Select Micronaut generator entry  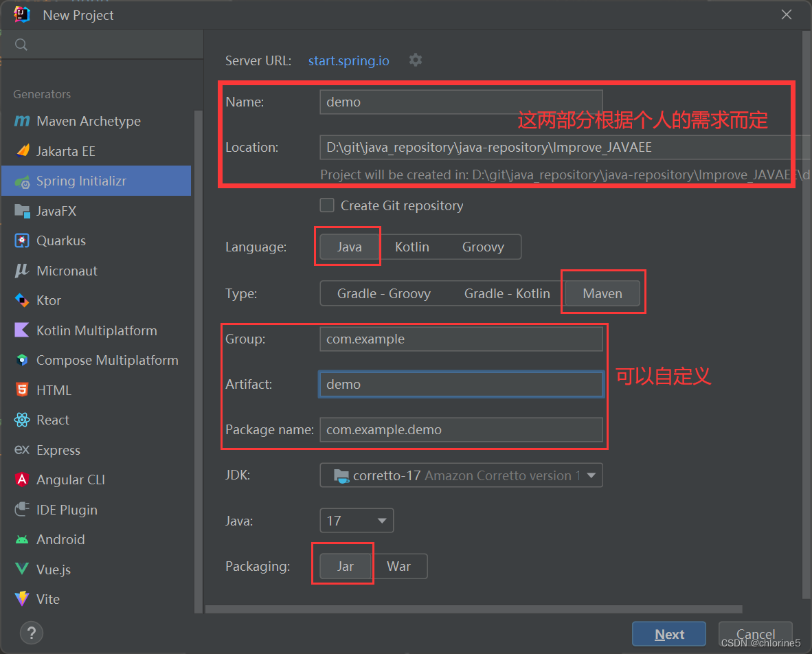[x=96, y=271]
